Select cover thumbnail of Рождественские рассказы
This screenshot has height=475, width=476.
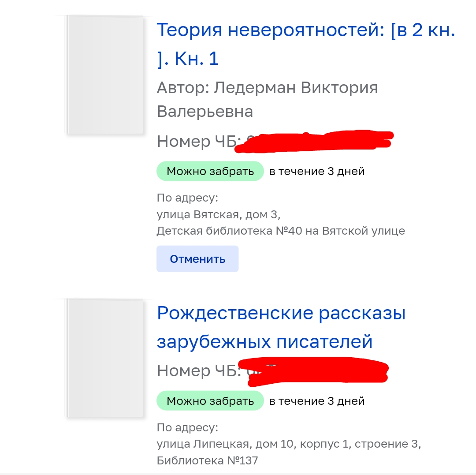[105, 358]
